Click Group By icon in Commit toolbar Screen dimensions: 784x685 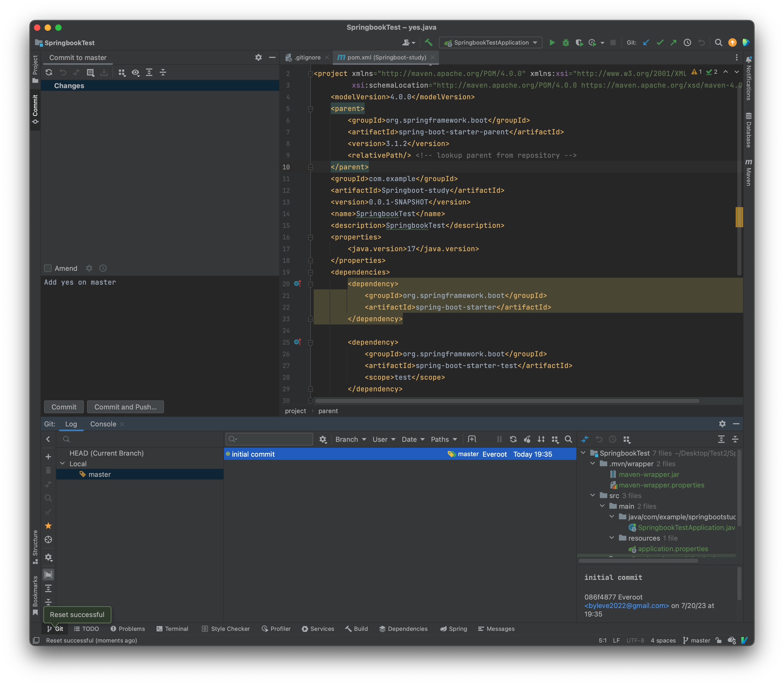[x=122, y=72]
